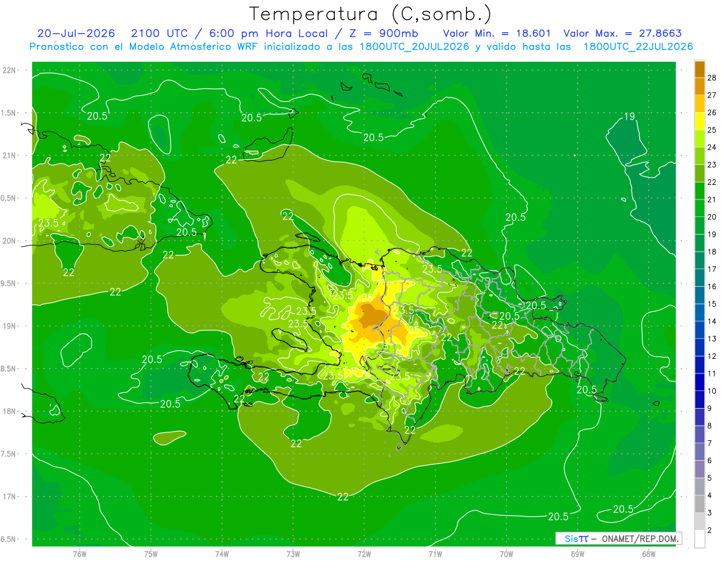Click "6:00 pm Hora Local" text

(x=269, y=33)
